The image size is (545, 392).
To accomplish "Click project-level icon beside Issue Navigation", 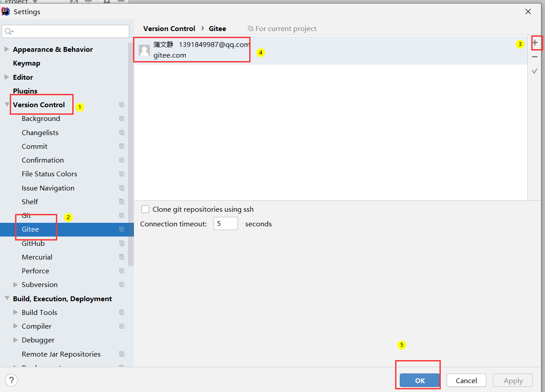I will [122, 188].
